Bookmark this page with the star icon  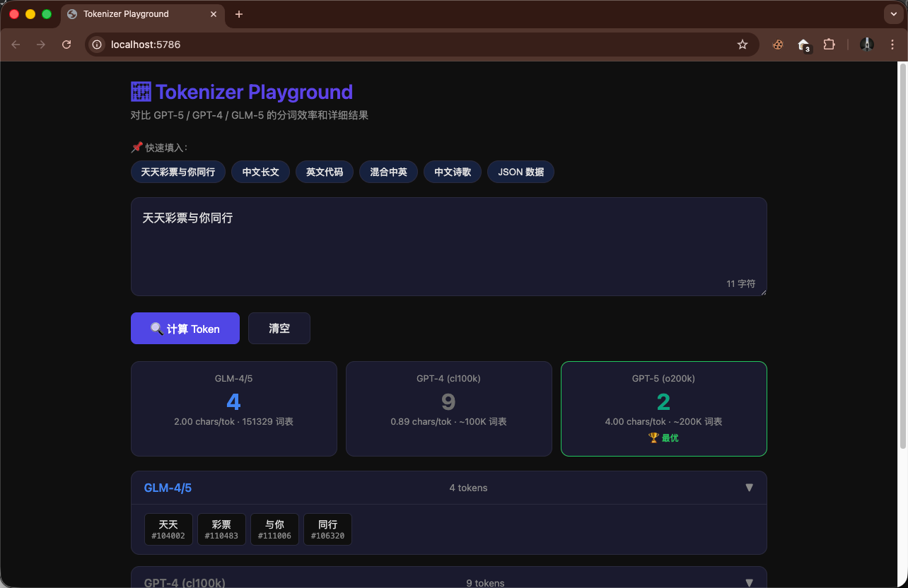[743, 45]
